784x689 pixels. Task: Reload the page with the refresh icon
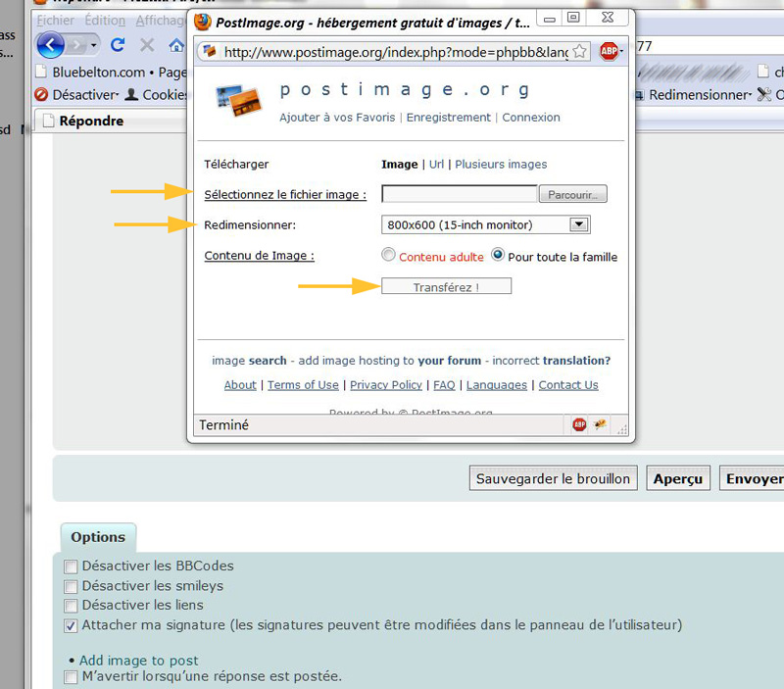(x=118, y=45)
